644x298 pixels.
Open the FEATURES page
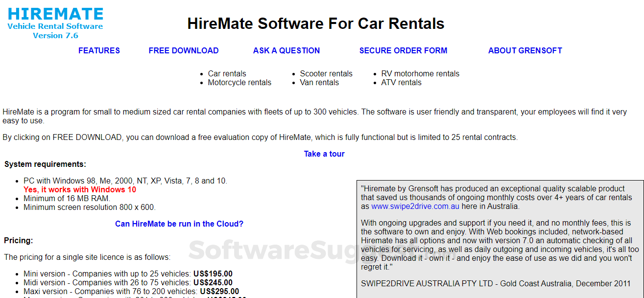coord(99,50)
